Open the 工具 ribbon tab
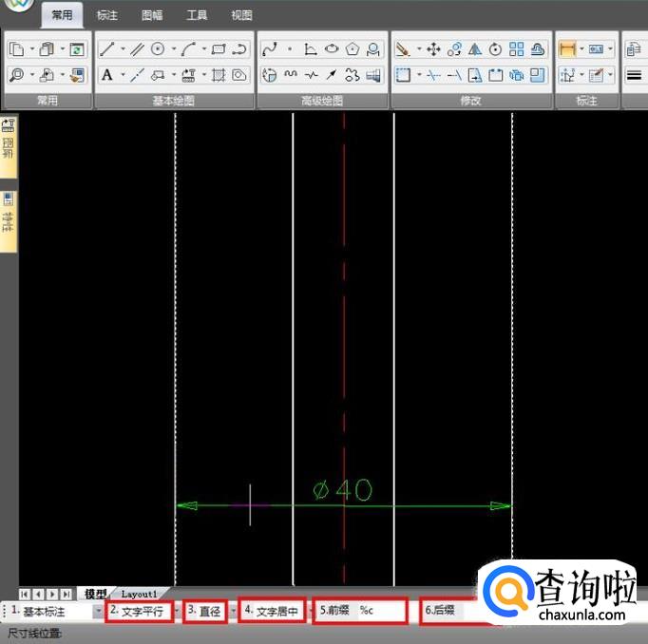This screenshot has height=644, width=648. (197, 15)
